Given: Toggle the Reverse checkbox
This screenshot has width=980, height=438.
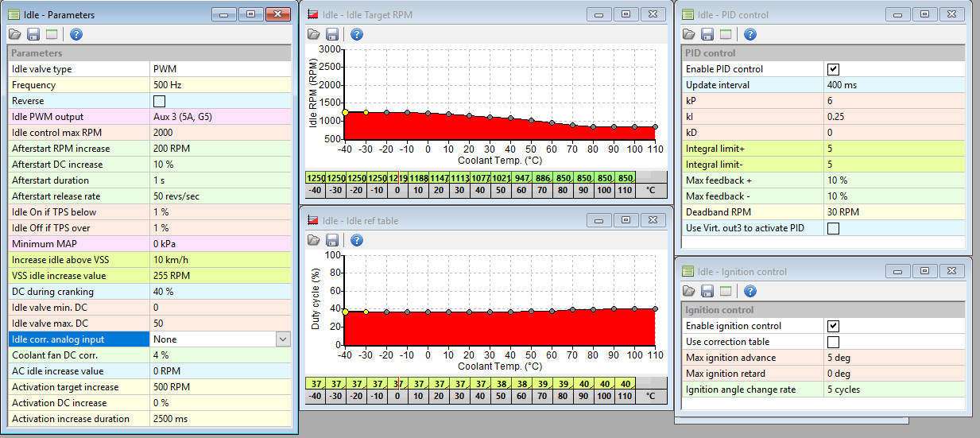Looking at the screenshot, I should point(159,101).
